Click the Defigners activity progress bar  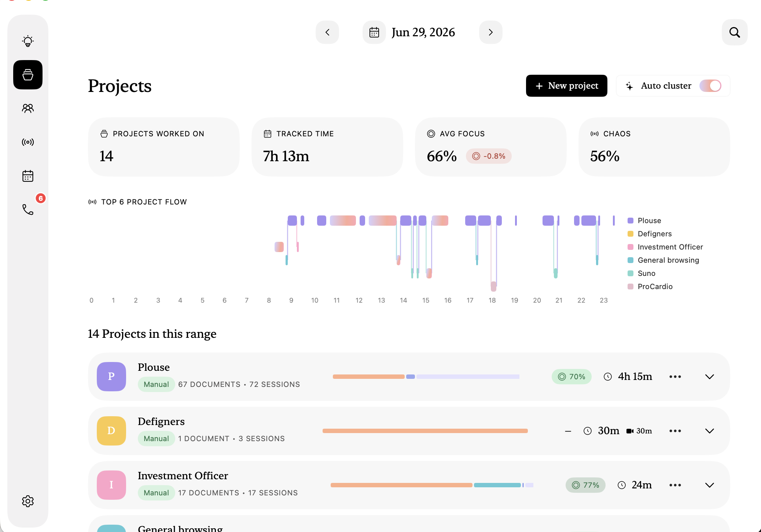tap(425, 431)
